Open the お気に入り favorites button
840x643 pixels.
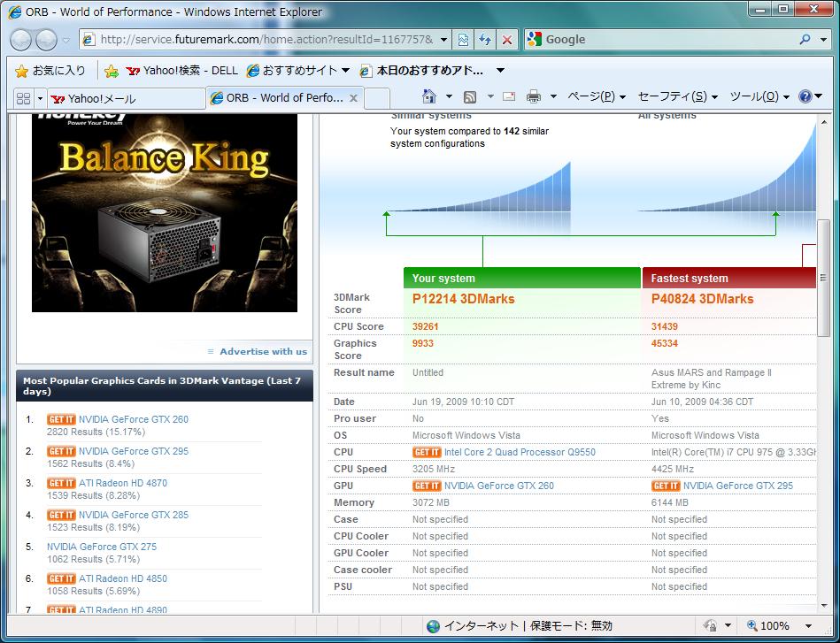(x=50, y=70)
